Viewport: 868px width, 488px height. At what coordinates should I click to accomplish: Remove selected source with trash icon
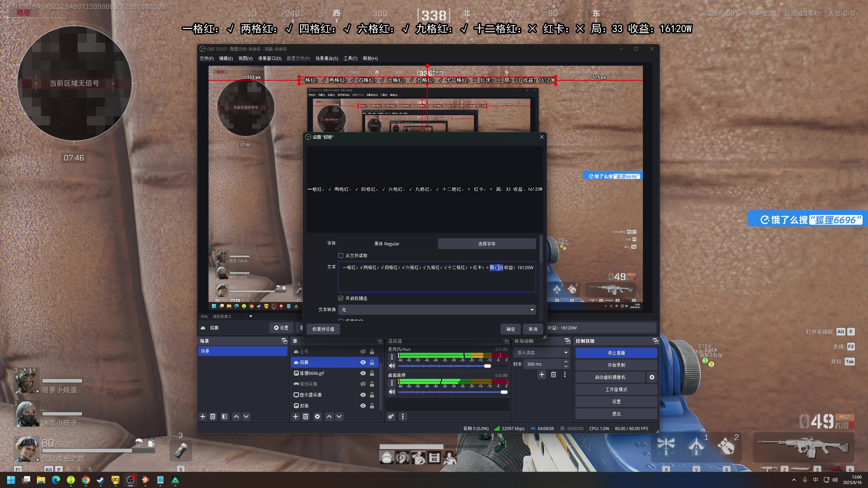pyautogui.click(x=305, y=416)
